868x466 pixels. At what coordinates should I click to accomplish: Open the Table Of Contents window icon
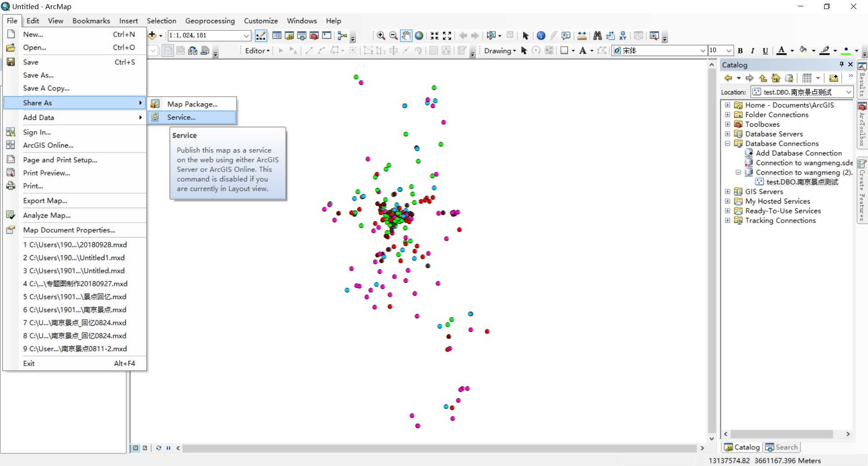(x=277, y=36)
